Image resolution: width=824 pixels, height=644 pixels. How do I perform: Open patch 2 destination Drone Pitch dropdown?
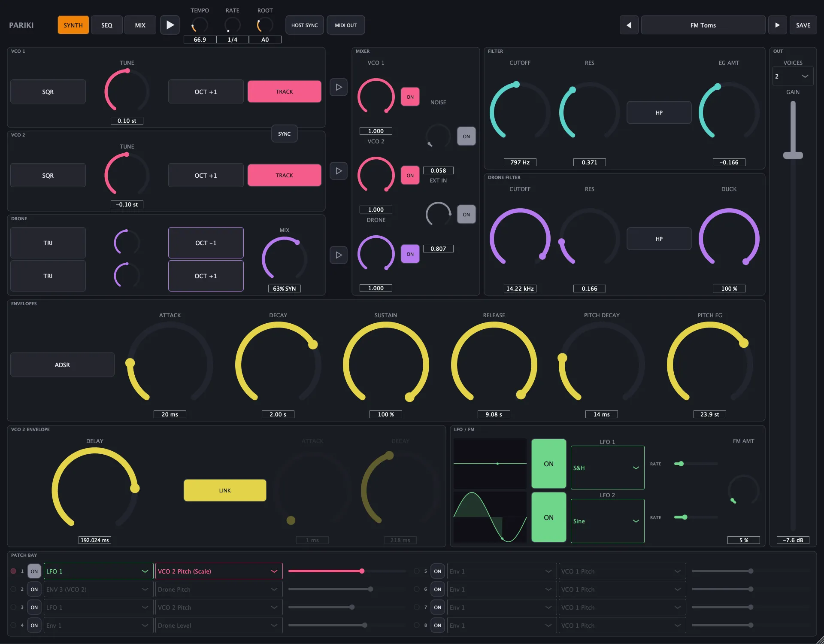point(218,589)
